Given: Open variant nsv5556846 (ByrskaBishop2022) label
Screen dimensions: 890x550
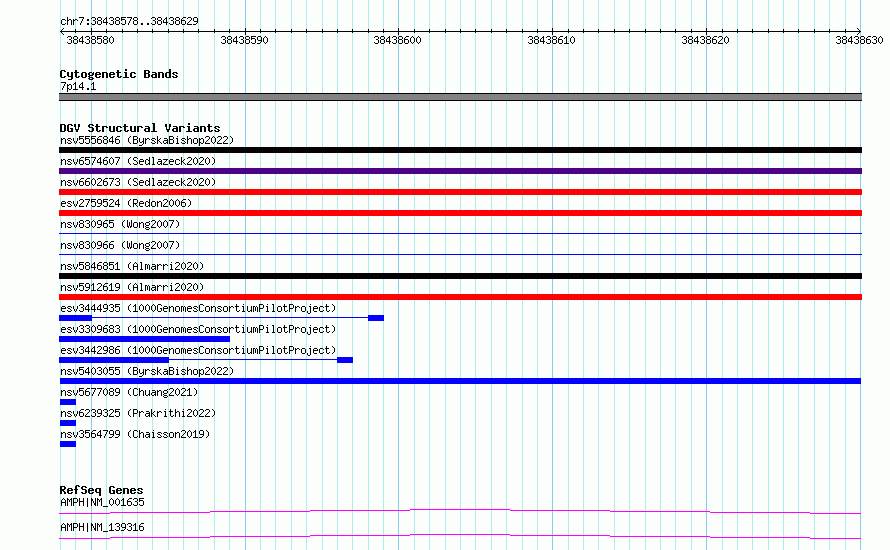Looking at the screenshot, I should click(147, 140).
